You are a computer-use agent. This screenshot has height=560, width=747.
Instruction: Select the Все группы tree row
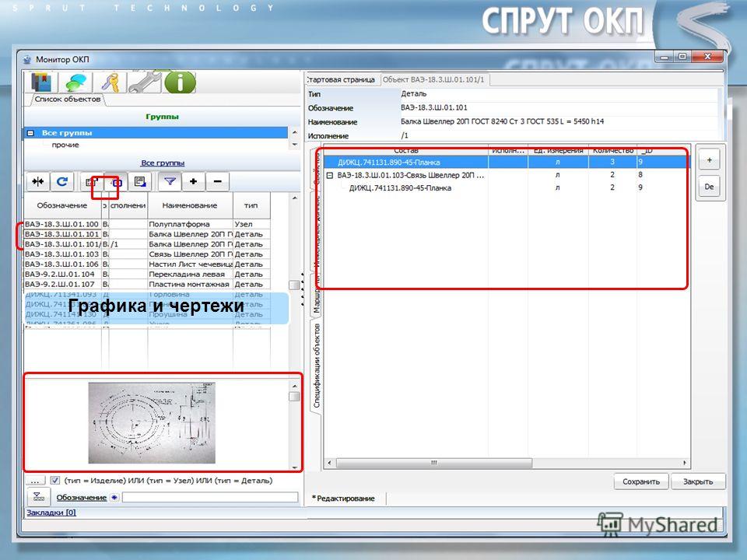pyautogui.click(x=156, y=133)
